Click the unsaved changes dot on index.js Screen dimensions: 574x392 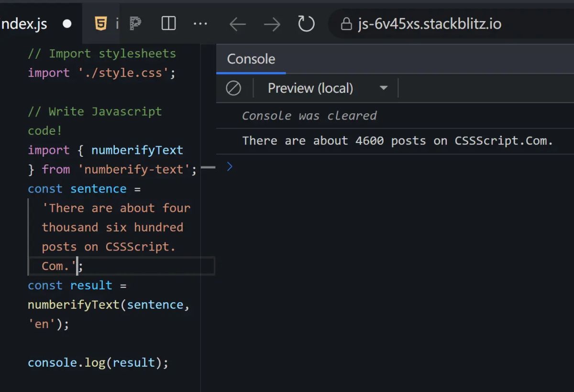point(66,23)
